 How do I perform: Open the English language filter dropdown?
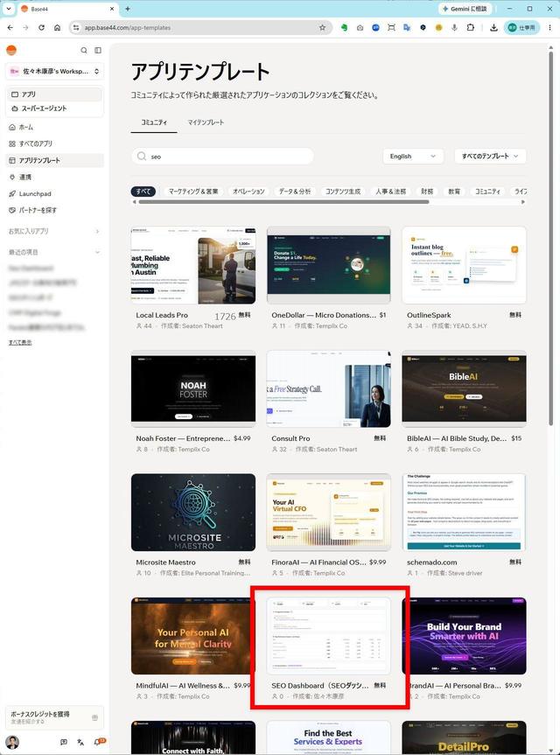pos(413,156)
